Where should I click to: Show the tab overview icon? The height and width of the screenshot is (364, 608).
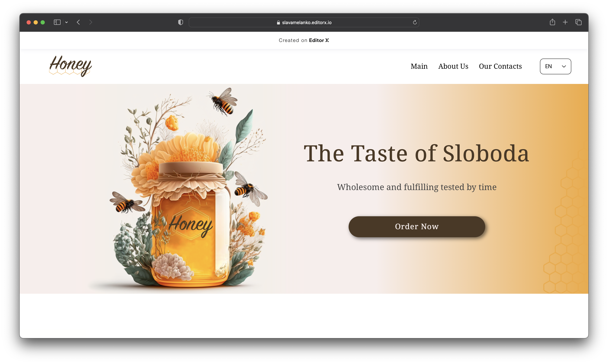pyautogui.click(x=579, y=22)
